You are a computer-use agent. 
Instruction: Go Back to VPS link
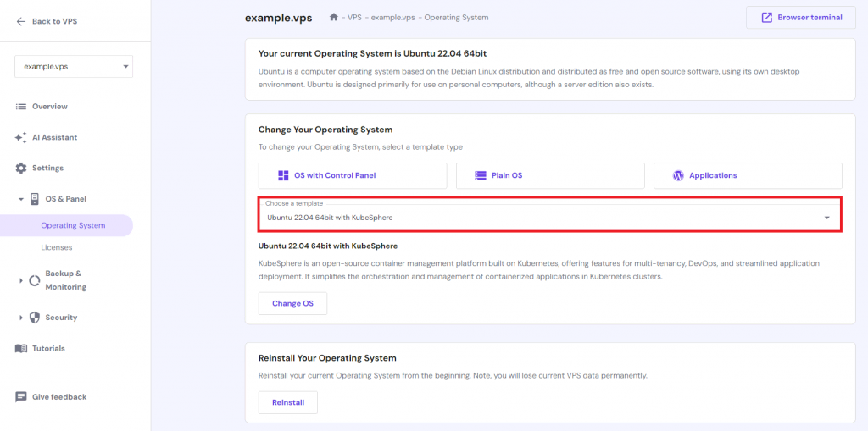[x=47, y=21]
